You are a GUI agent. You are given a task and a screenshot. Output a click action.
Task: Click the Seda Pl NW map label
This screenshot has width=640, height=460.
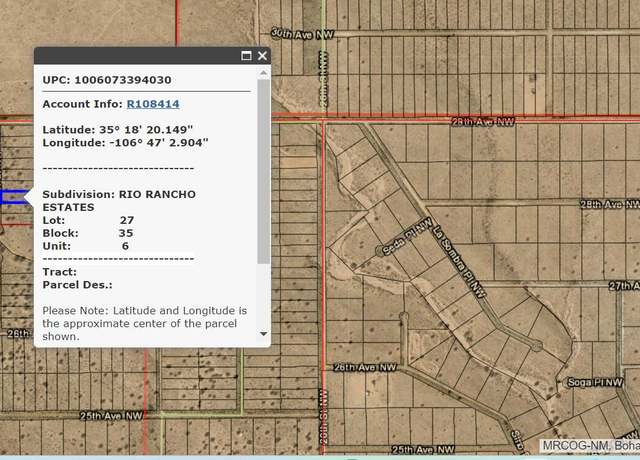tap(407, 236)
